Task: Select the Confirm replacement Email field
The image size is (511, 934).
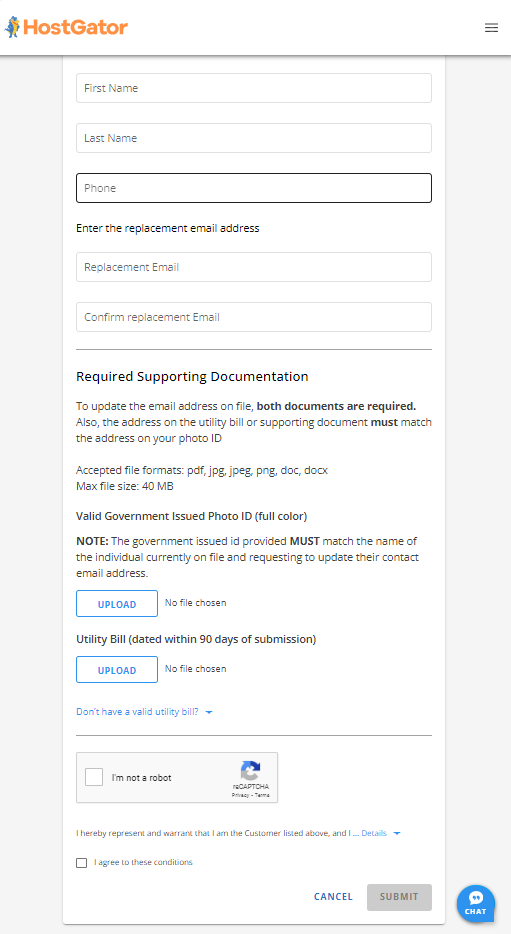Action: (x=254, y=317)
